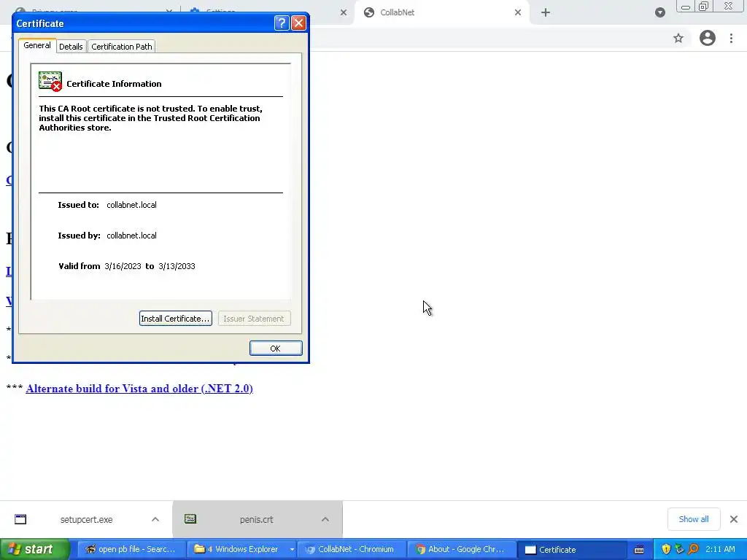Click setupcert.exe file icon
Viewport: 747px width, 560px height.
(x=20, y=519)
